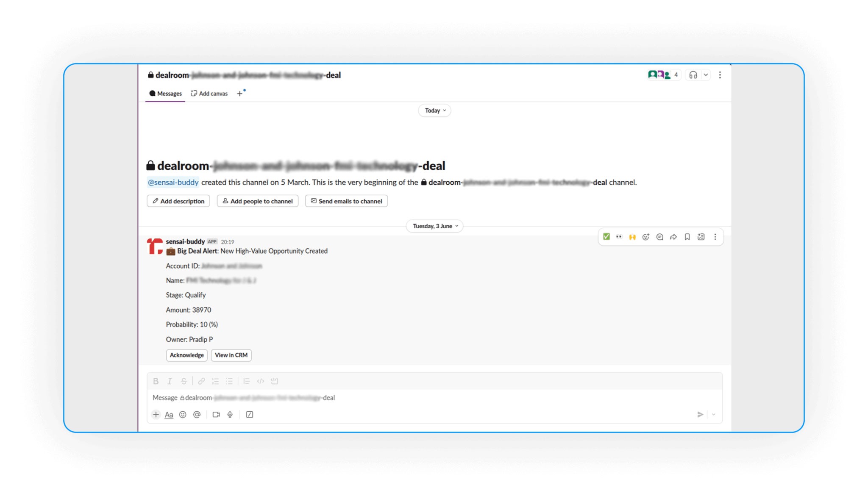
Task: Bookmark the message for later
Action: click(x=687, y=237)
